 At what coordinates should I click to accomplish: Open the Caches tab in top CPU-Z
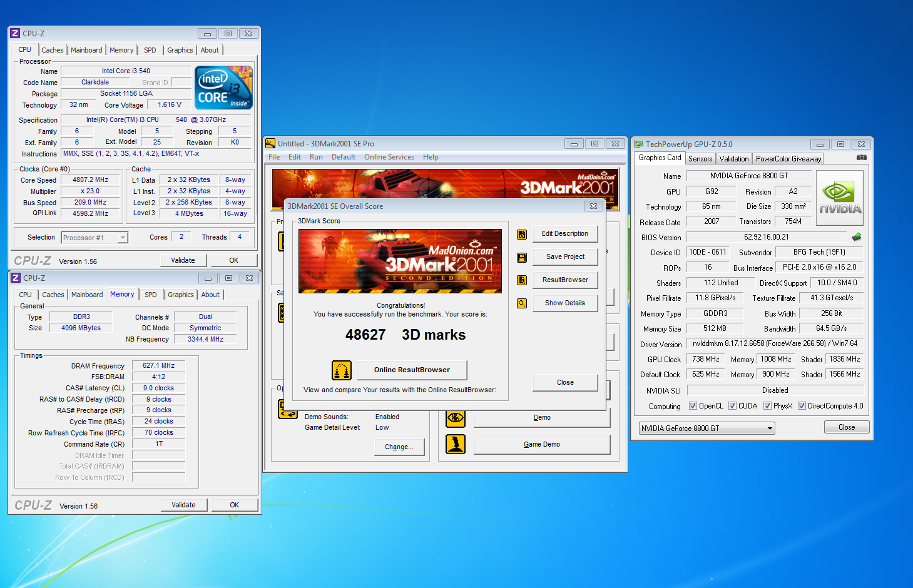pyautogui.click(x=53, y=50)
